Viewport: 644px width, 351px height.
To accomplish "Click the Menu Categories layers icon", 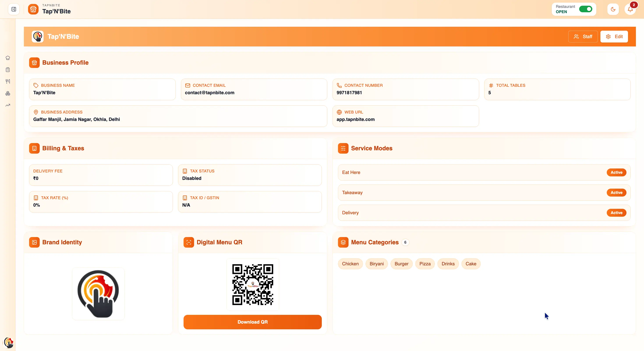I will coord(343,242).
